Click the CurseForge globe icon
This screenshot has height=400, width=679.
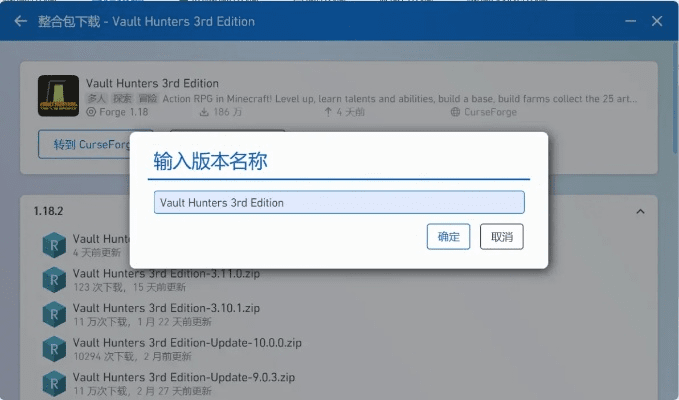click(x=456, y=112)
